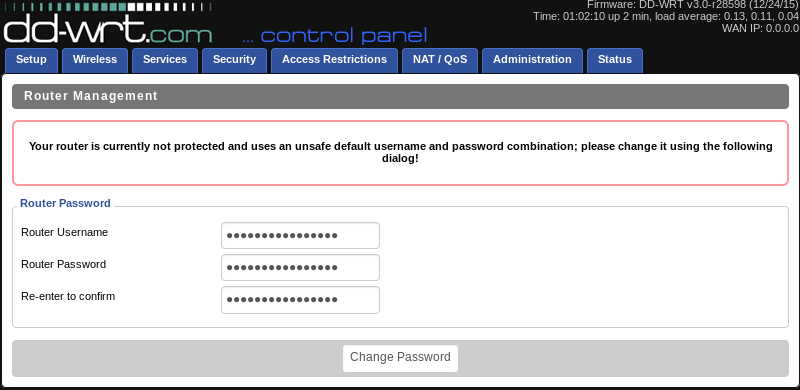The image size is (800, 390).
Task: Switch to the NAT / QoS tab
Action: 440,60
